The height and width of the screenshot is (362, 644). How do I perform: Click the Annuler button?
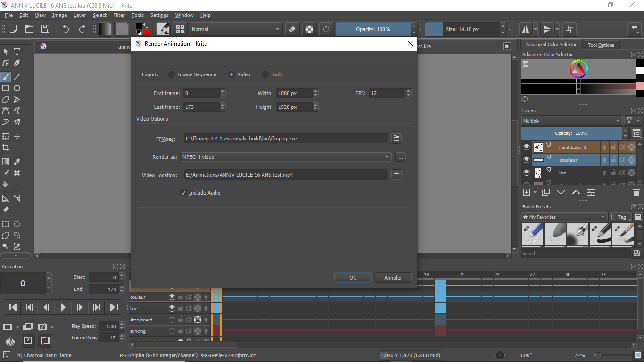click(x=393, y=278)
